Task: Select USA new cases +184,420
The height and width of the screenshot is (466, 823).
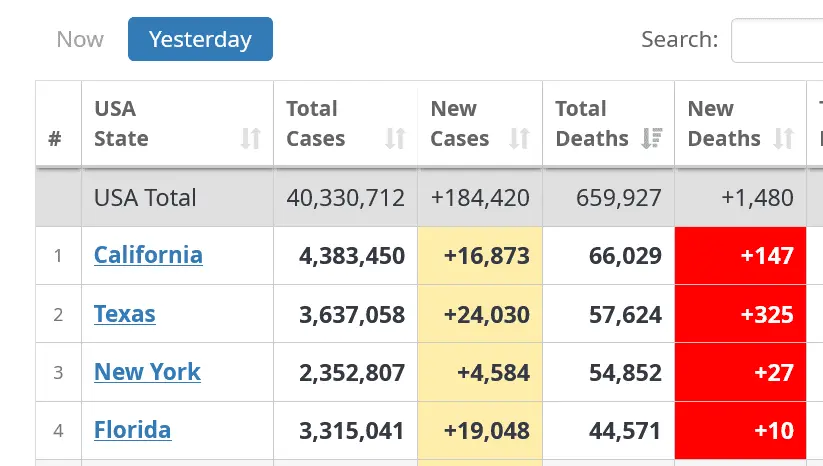Action: click(x=480, y=198)
